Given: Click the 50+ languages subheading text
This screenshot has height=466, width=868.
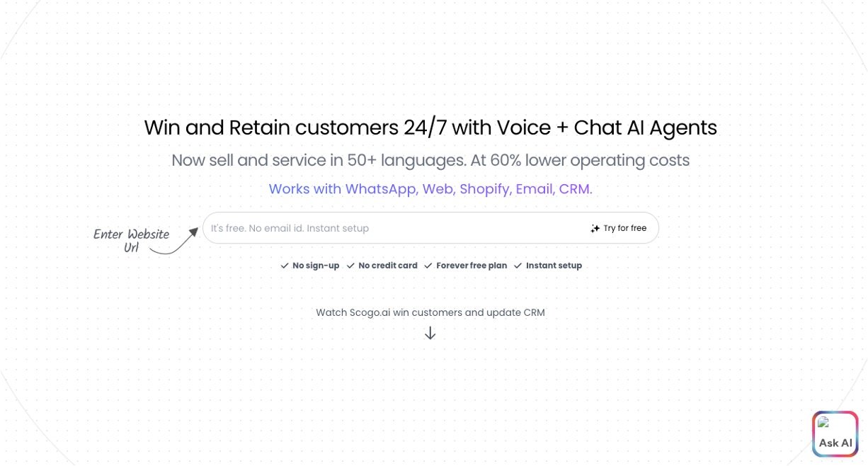Looking at the screenshot, I should pos(430,160).
